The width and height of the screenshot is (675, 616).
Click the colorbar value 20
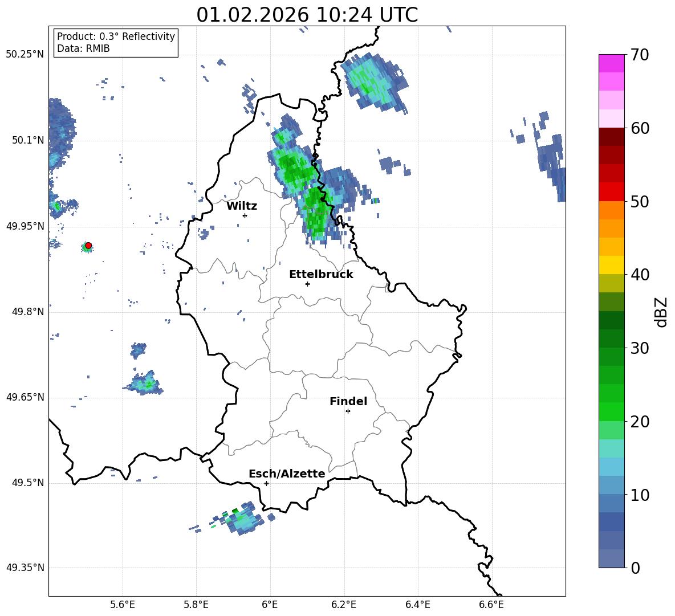639,422
